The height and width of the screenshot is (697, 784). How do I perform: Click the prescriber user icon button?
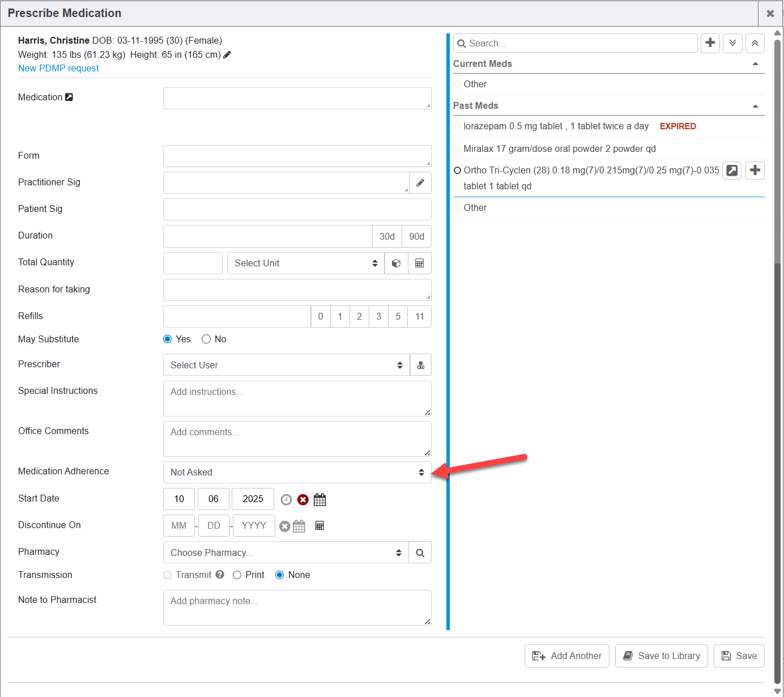tap(420, 365)
